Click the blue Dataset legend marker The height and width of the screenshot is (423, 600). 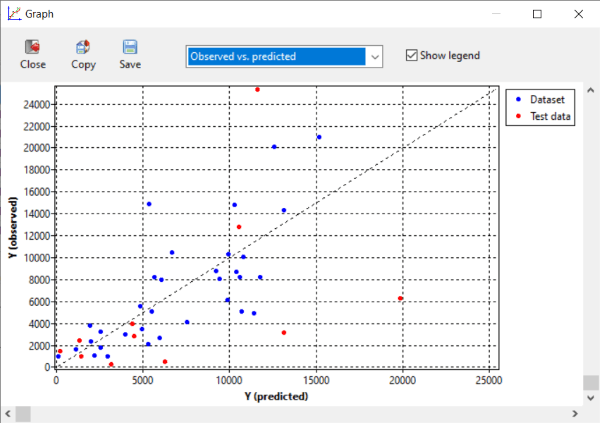coord(517,99)
